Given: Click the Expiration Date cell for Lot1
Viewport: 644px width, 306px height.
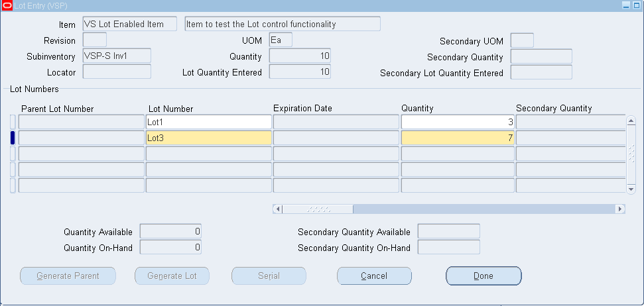Looking at the screenshot, I should [336, 122].
